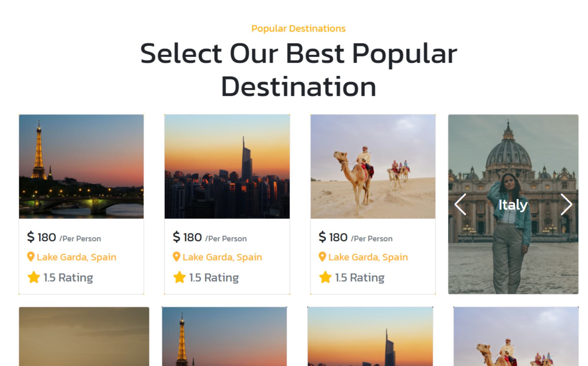Click $180 price on the Eiffel Tower card
This screenshot has width=588, height=366.
tap(42, 237)
